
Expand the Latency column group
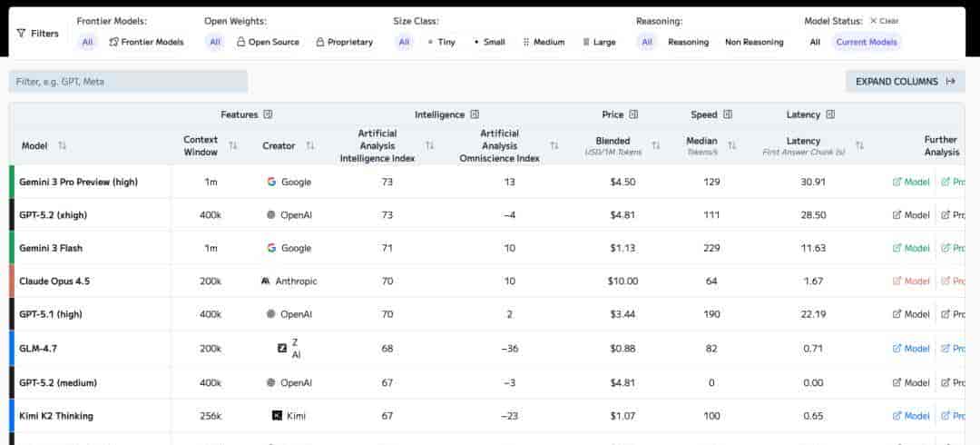point(830,114)
